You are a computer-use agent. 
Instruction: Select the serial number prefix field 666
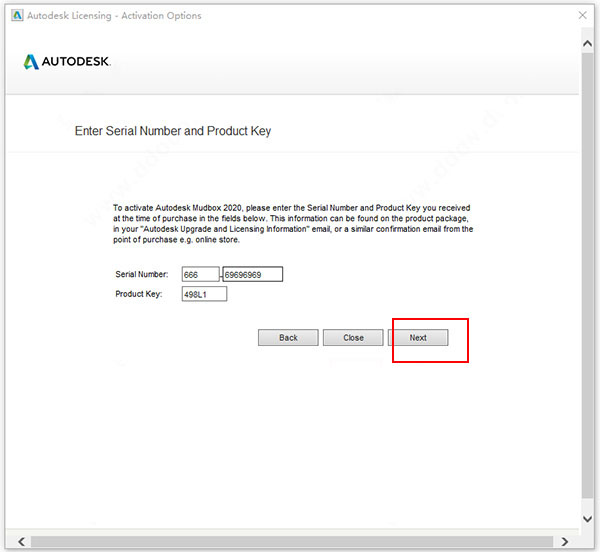pos(201,274)
